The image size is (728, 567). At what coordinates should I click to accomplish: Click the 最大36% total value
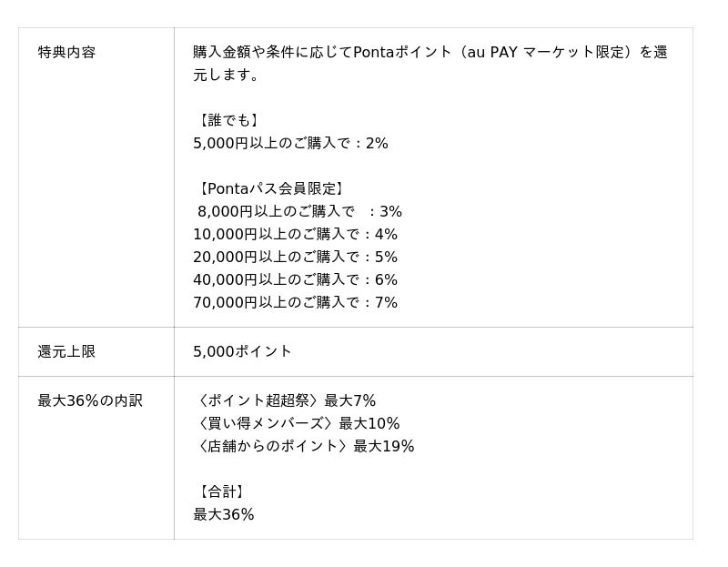pyautogui.click(x=224, y=514)
